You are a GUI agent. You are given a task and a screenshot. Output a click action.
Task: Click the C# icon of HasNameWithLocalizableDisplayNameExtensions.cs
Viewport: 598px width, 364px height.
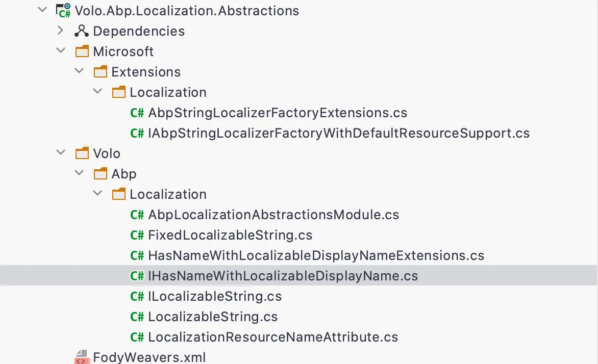[x=137, y=255]
